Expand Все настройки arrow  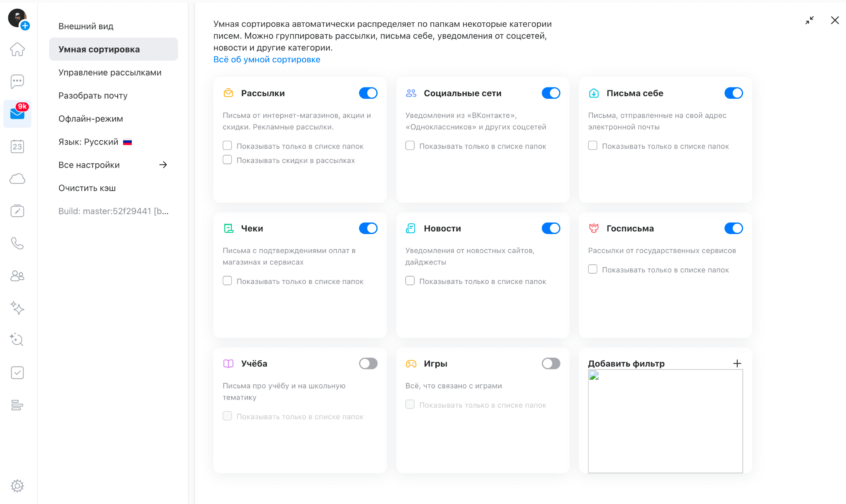(x=163, y=165)
